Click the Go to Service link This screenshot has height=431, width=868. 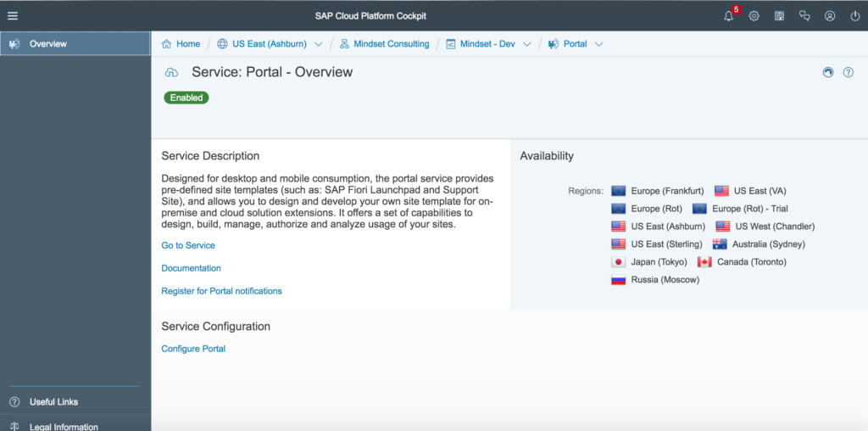click(x=188, y=245)
